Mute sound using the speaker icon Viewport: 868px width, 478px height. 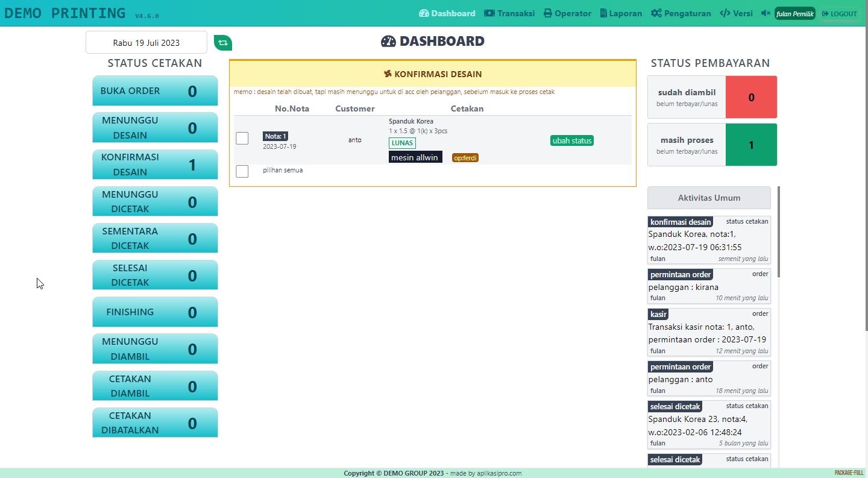766,13
